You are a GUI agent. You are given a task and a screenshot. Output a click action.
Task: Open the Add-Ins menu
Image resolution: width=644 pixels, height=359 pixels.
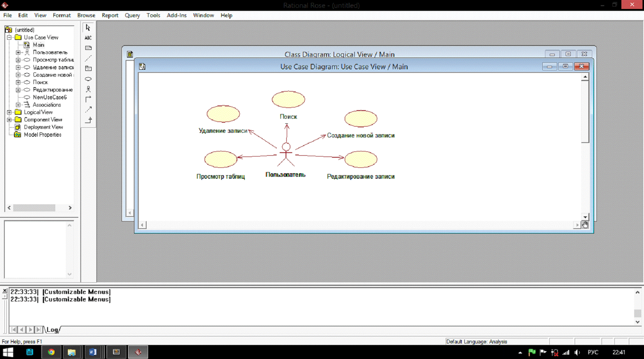(176, 15)
